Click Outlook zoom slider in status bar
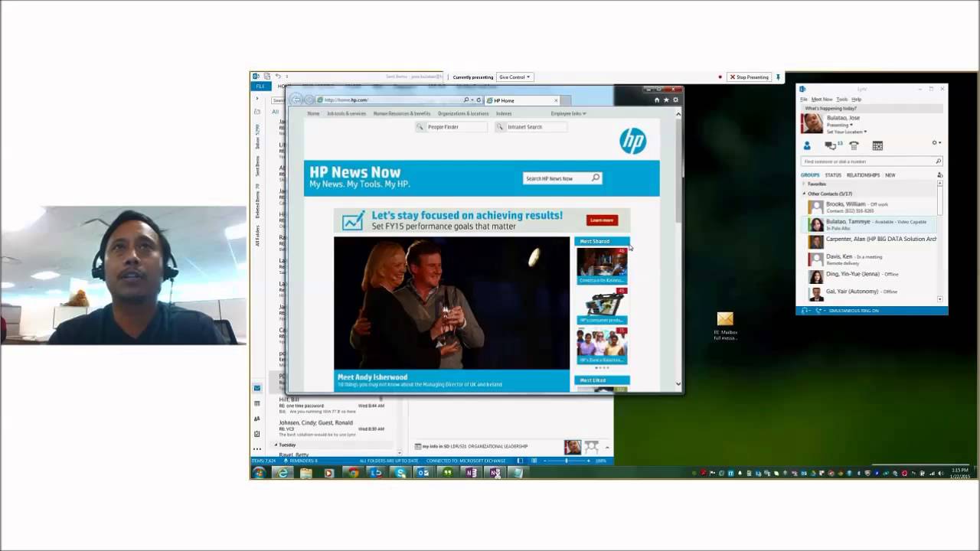The height and width of the screenshot is (551, 980). tap(567, 461)
